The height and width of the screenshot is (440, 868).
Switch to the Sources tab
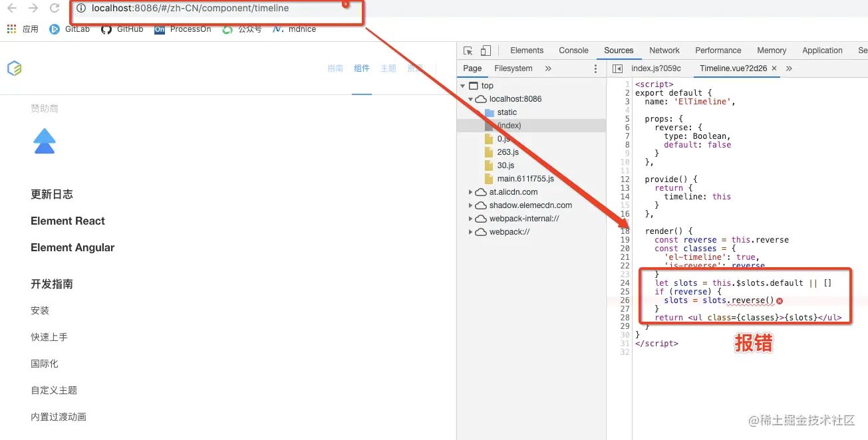[x=619, y=51]
